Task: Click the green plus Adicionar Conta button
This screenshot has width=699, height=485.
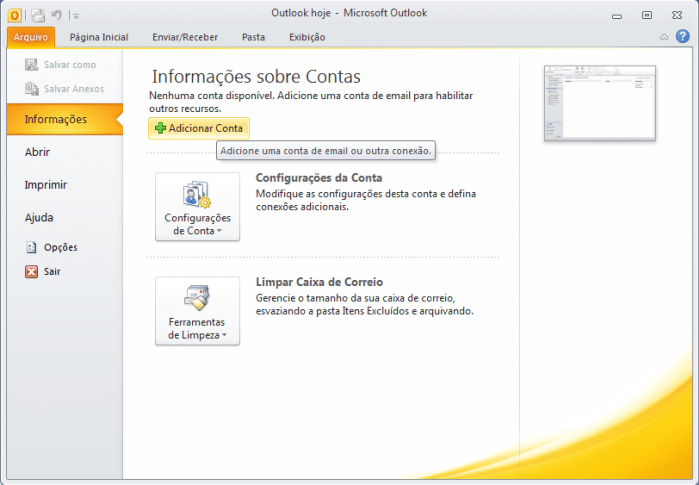Action: 198,128
